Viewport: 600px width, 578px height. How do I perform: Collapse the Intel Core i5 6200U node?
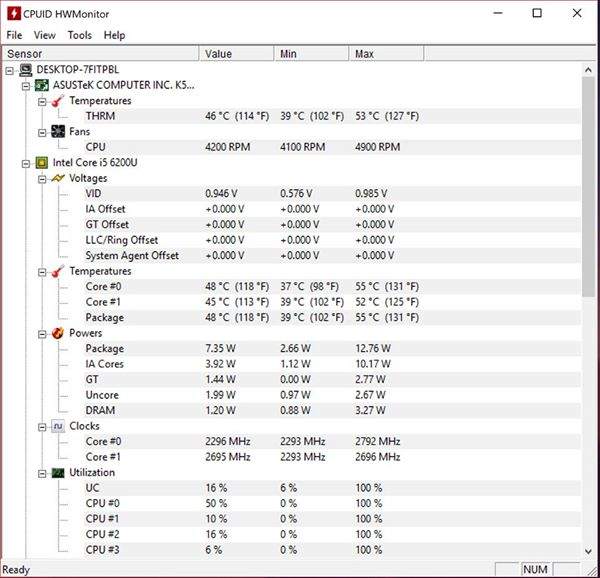coord(25,163)
